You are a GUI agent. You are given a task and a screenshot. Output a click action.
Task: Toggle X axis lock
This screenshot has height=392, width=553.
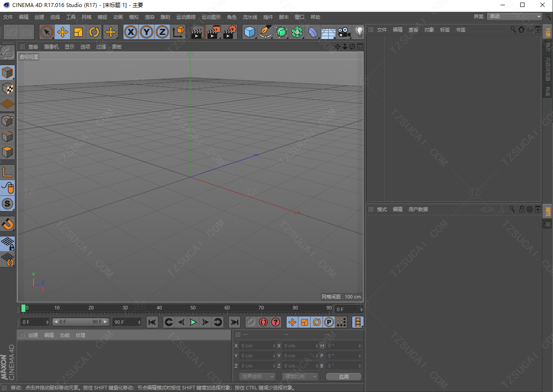pos(131,32)
